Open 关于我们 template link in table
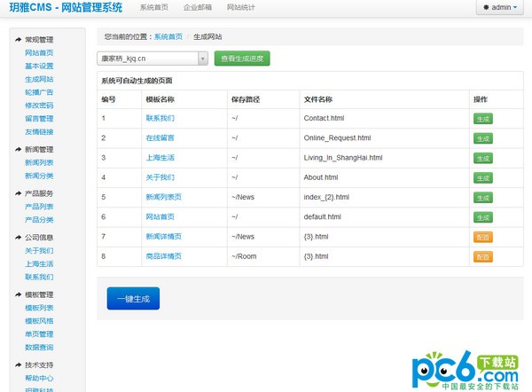 point(160,177)
